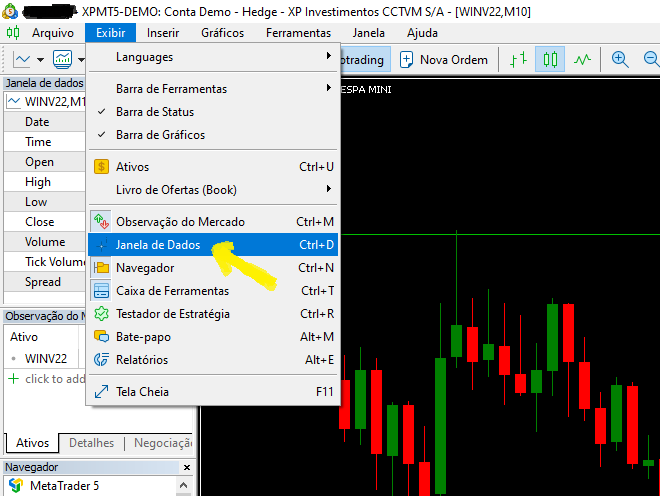This screenshot has height=496, width=660.
Task: Open the Janela menu
Action: [x=368, y=33]
